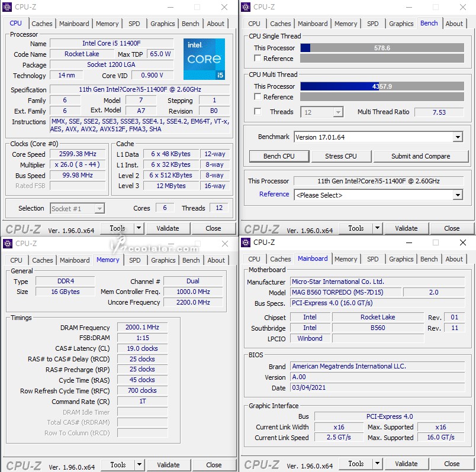The height and width of the screenshot is (472, 476).
Task: Click the multi thread score bar 4357.9
Action: [x=382, y=86]
